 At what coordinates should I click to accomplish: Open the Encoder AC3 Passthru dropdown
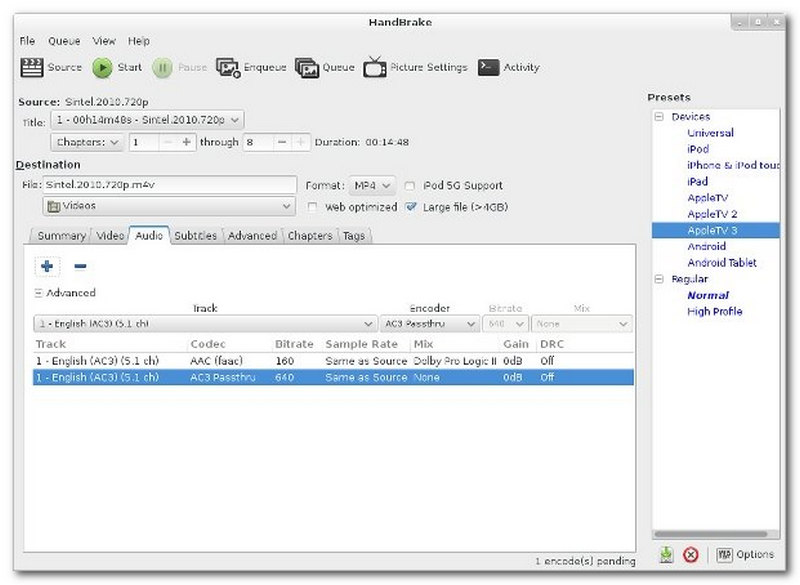430,324
